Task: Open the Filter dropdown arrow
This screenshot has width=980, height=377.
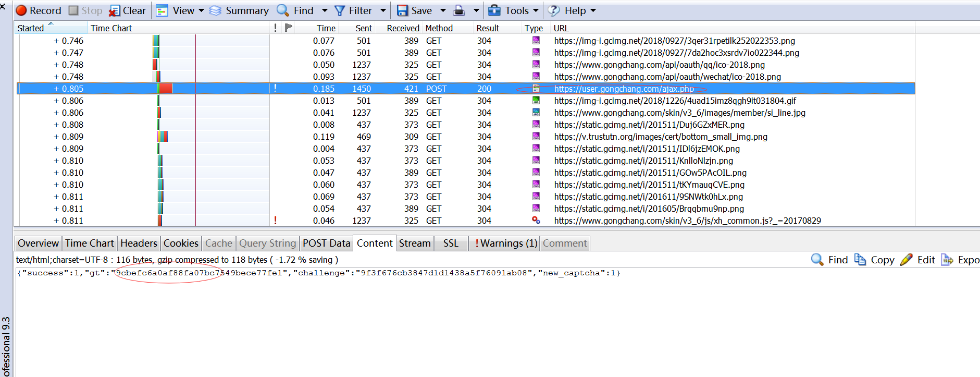Action: click(x=383, y=10)
